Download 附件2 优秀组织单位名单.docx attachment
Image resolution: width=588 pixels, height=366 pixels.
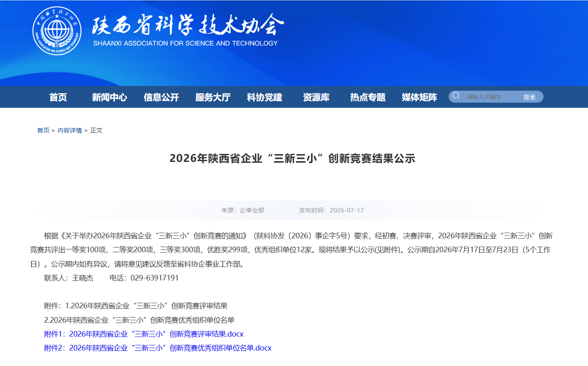[x=158, y=348]
